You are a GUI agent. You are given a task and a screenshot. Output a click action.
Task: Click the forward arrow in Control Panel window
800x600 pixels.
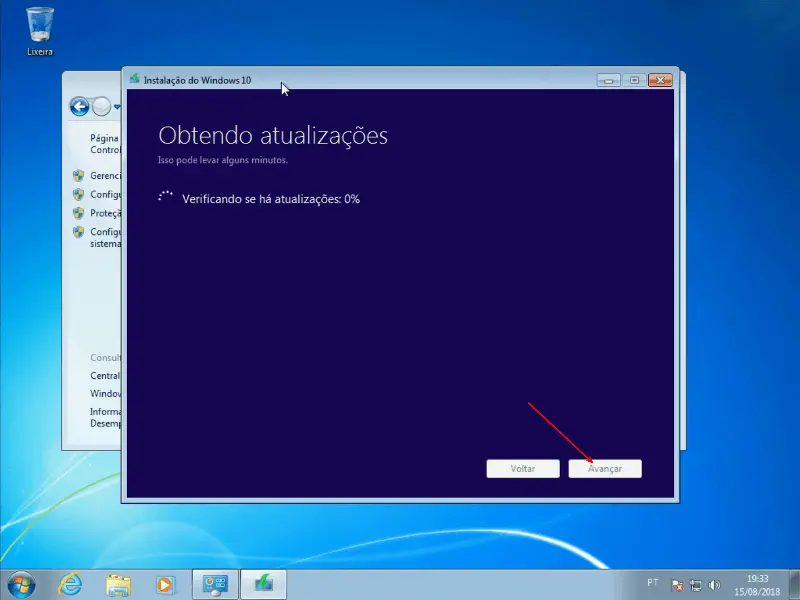pos(102,107)
